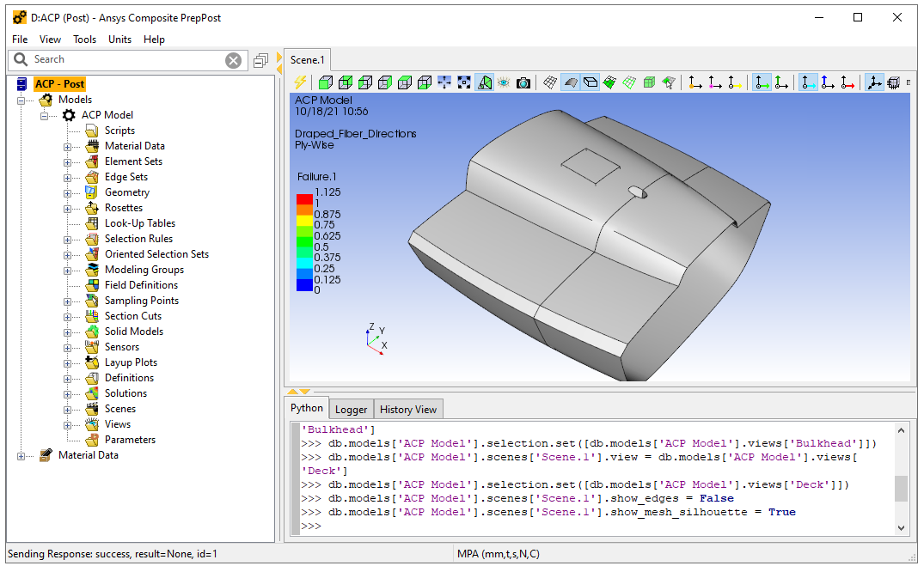This screenshot has width=924, height=566.
Task: Click the solid green meshed cube icon
Action: 650,82
